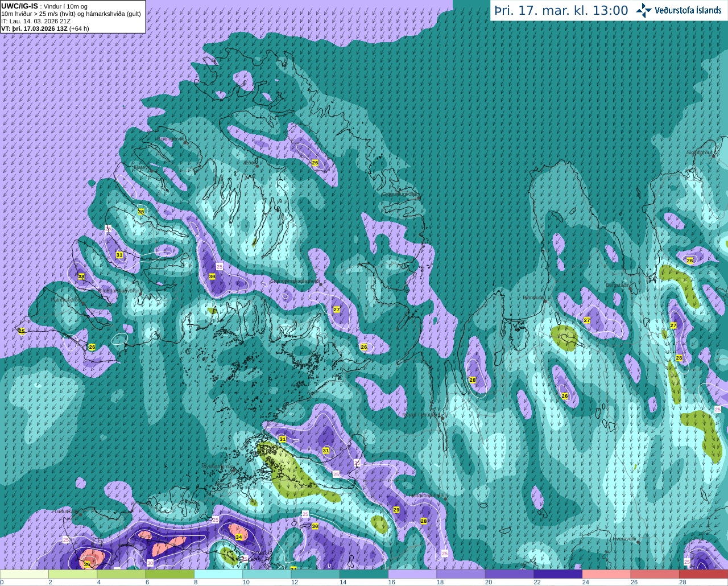Click yellow 28 gust marker north of Patreksfjörður
The image size is (728, 586).
(81, 277)
